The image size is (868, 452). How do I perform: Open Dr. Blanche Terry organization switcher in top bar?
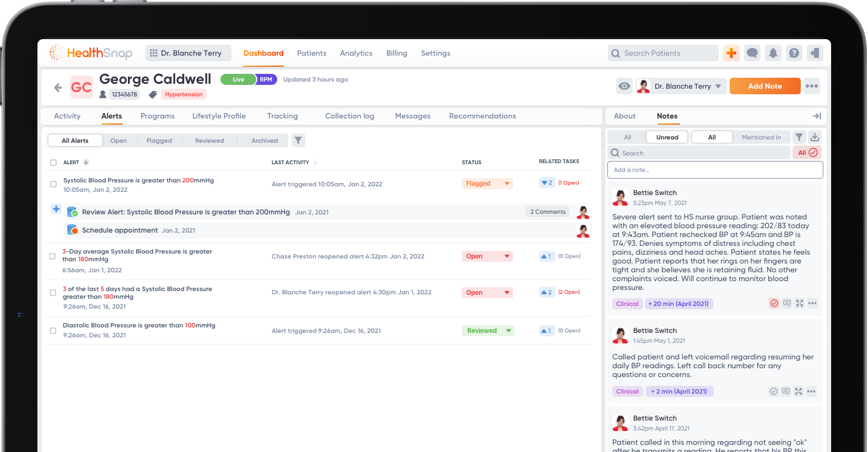[188, 53]
